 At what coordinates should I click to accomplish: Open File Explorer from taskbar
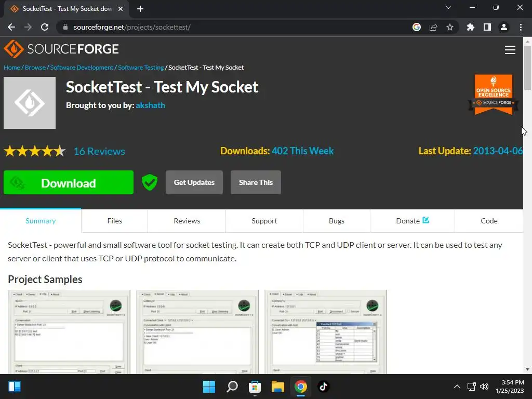click(277, 387)
